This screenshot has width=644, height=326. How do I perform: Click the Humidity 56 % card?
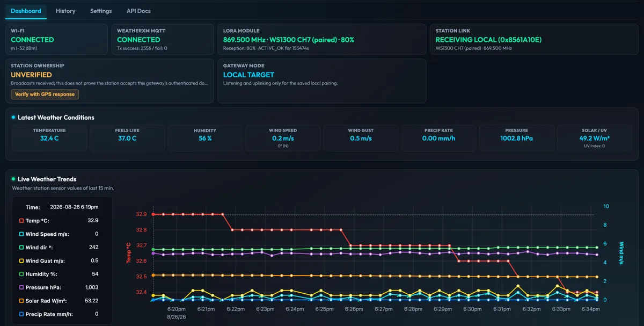tap(205, 139)
